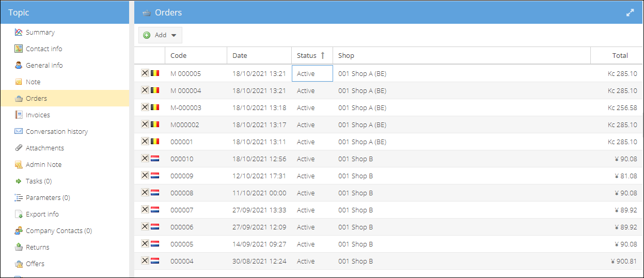Image resolution: width=644 pixels, height=278 pixels.
Task: Sort by Code column header
Action: (x=196, y=55)
